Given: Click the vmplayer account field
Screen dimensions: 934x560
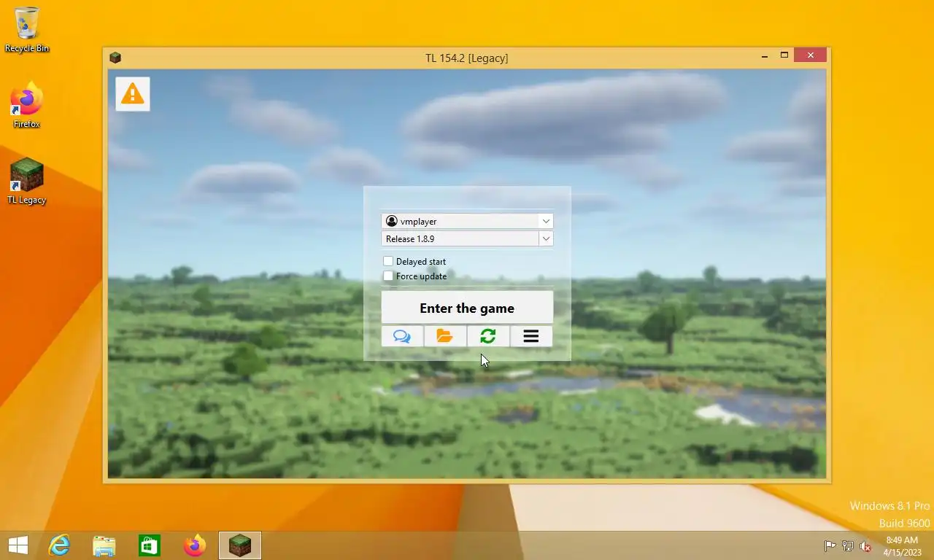Looking at the screenshot, I should (467, 221).
